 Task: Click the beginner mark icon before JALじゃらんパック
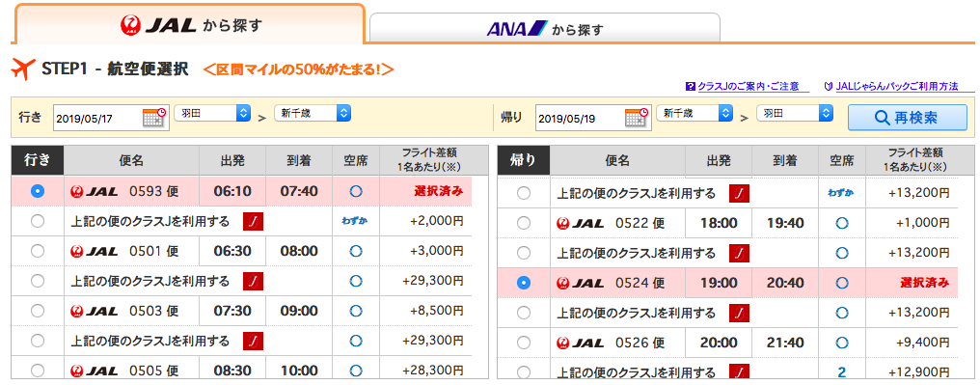[x=829, y=86]
